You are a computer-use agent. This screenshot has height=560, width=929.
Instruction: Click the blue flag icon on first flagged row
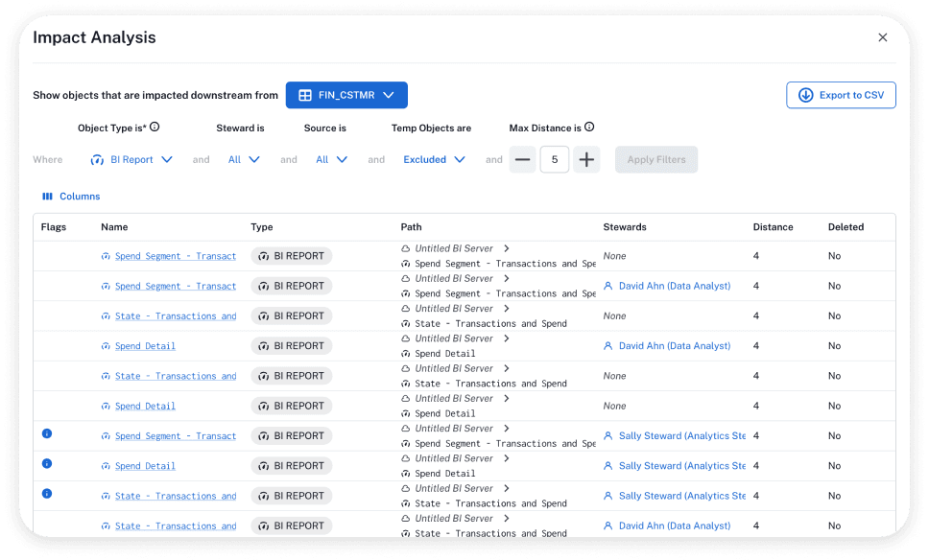coord(47,433)
